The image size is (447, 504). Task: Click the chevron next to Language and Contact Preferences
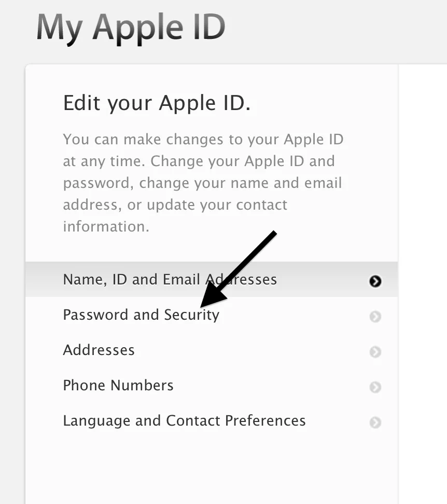coord(375,423)
